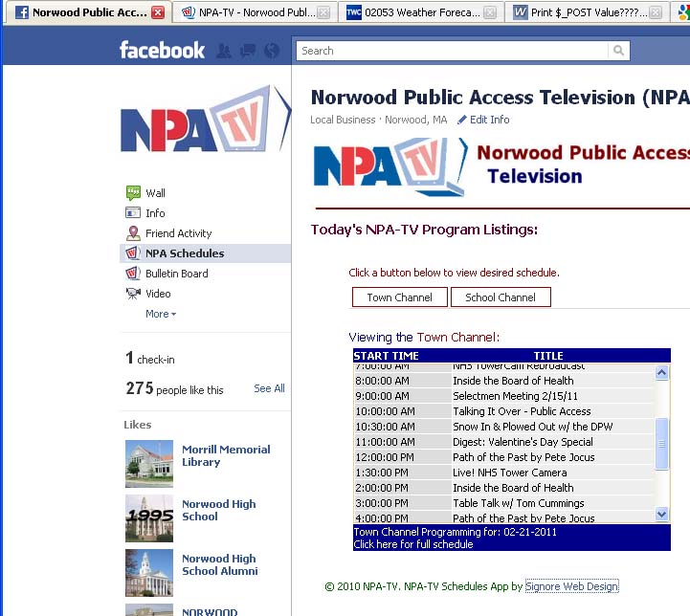Click the 275 people like this text
690x616 pixels.
[175, 388]
